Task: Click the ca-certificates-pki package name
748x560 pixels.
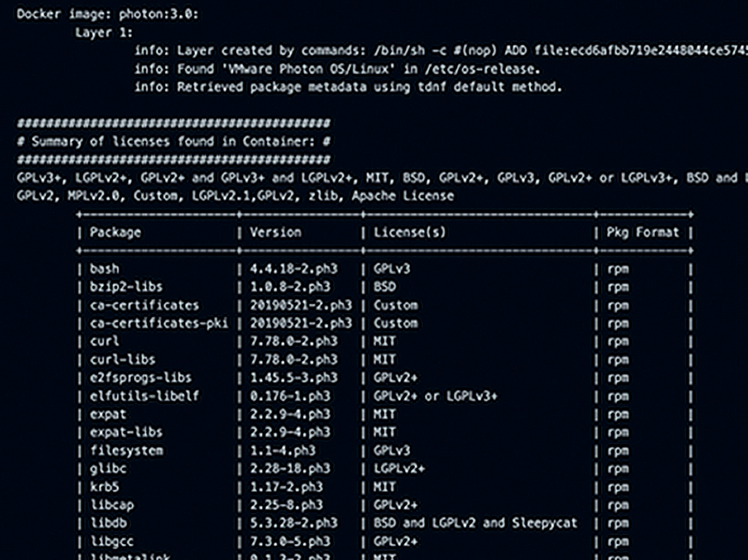Action: tap(159, 323)
